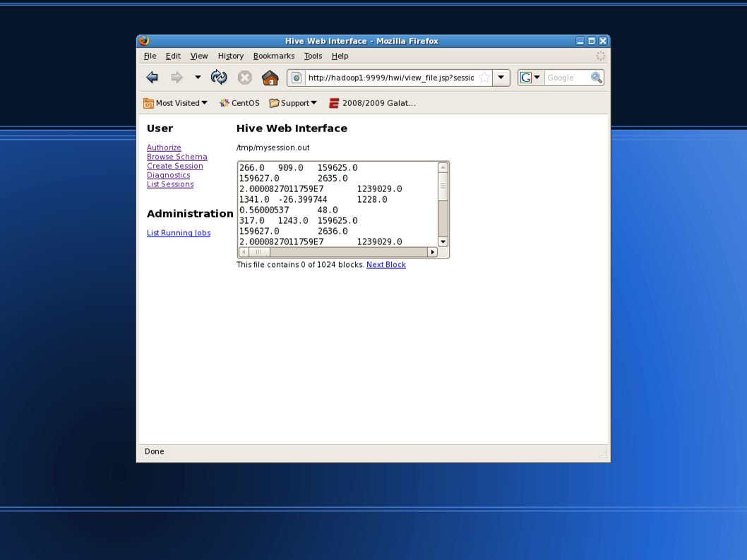Open the Tools menu
Viewport: 747px width, 560px height.
pyautogui.click(x=313, y=56)
